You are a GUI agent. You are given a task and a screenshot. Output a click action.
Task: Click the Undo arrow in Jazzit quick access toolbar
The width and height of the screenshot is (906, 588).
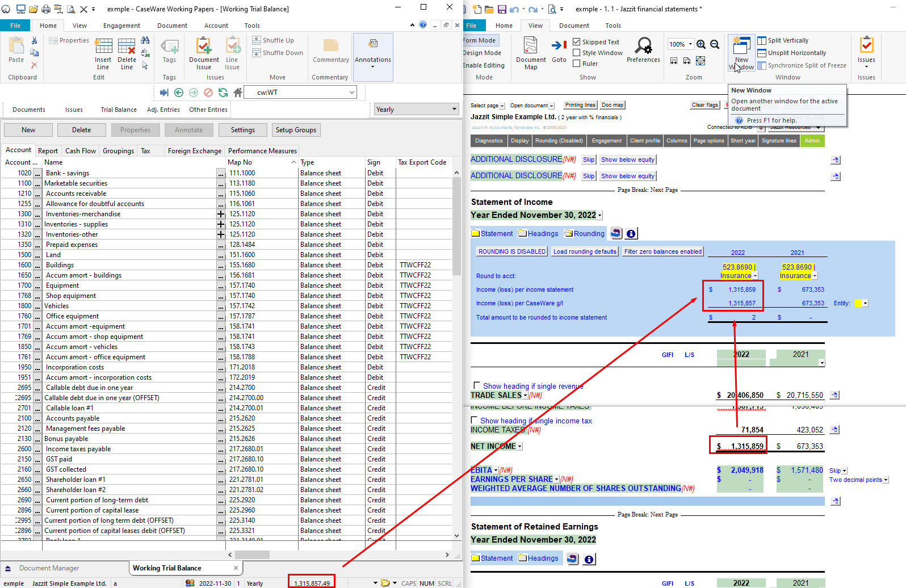[x=514, y=9]
